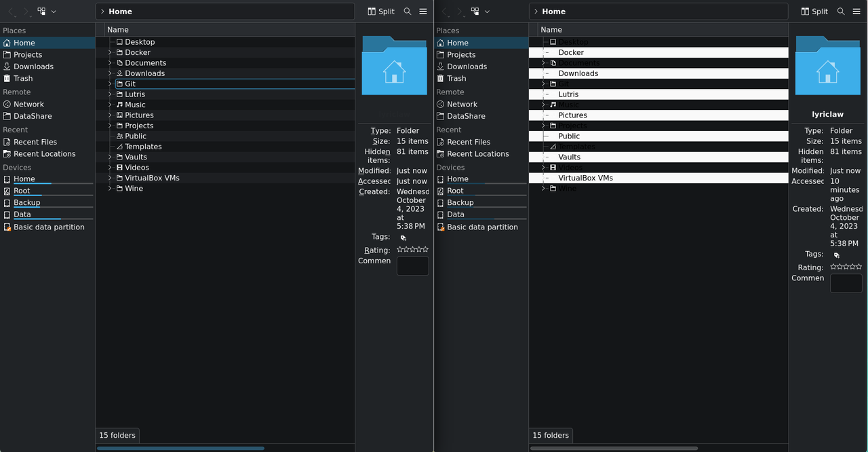Click comment box in left window info panel
Screen dimensions: 868x452
coord(412,266)
